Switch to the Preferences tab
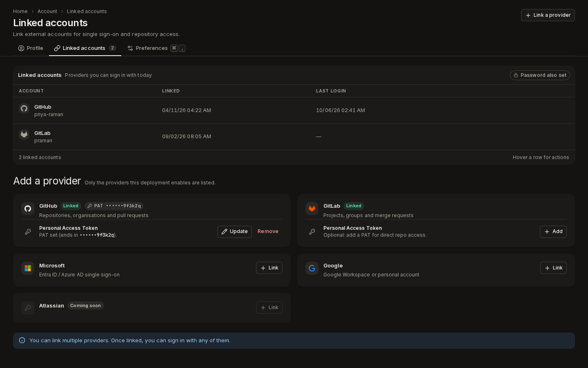 [156, 48]
